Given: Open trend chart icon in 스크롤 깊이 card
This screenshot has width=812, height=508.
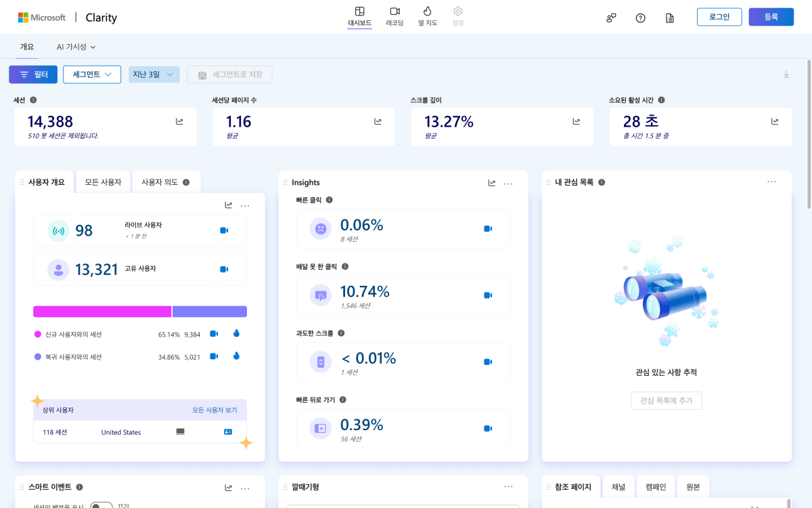Looking at the screenshot, I should [x=577, y=122].
